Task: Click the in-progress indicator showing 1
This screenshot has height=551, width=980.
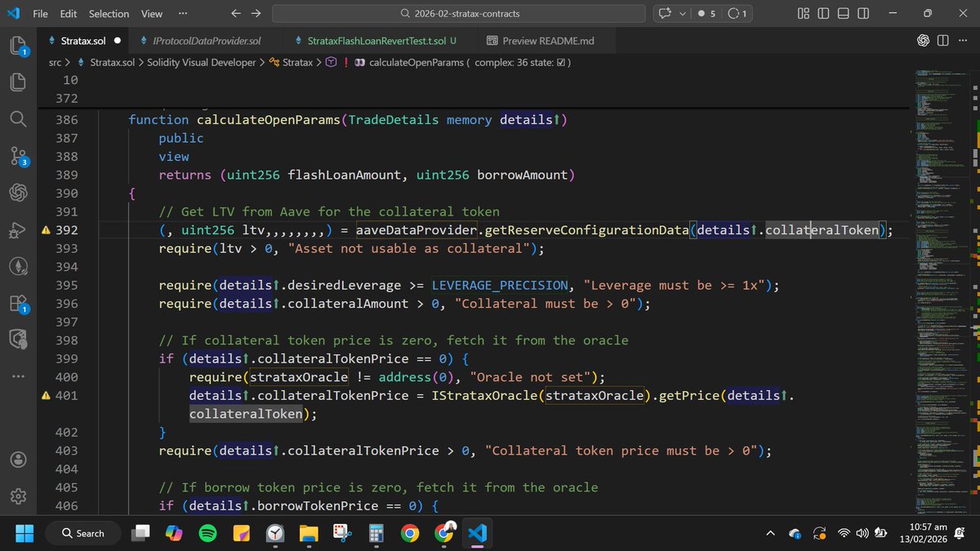Action: (x=738, y=13)
